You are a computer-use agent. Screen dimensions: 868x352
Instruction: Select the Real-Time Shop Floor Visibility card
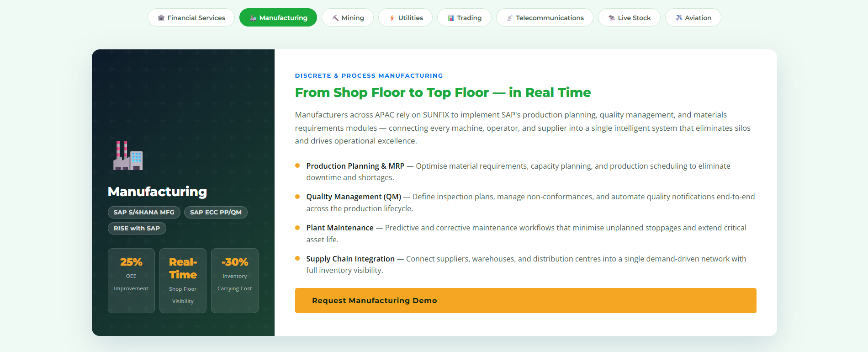[x=183, y=281]
